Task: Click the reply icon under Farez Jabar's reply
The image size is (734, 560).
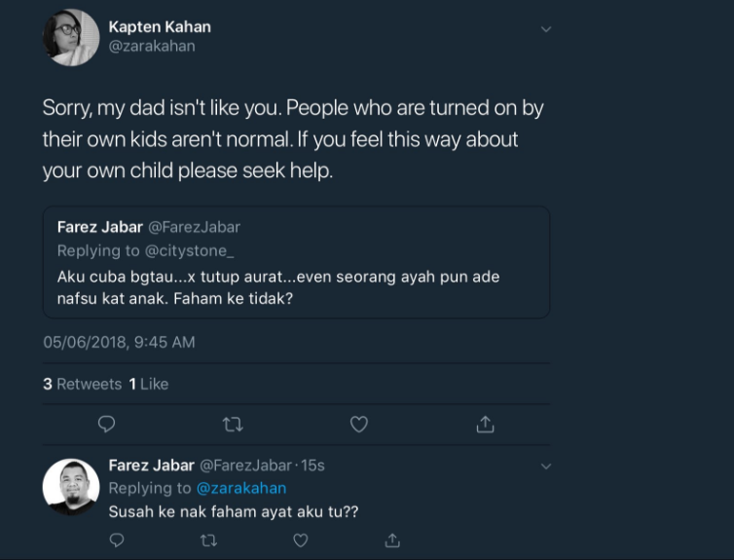Action: (x=117, y=540)
